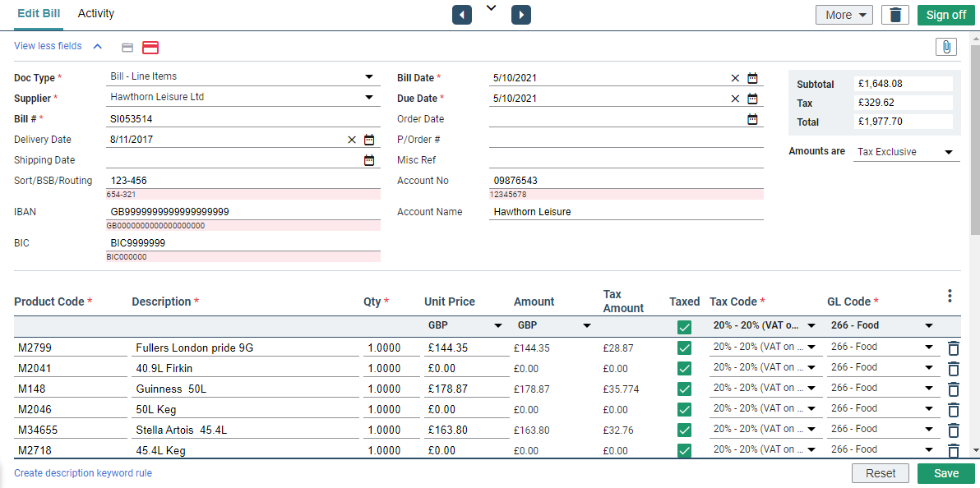Click the Bill # input field
Screen dimensions: 980x488
click(x=243, y=119)
